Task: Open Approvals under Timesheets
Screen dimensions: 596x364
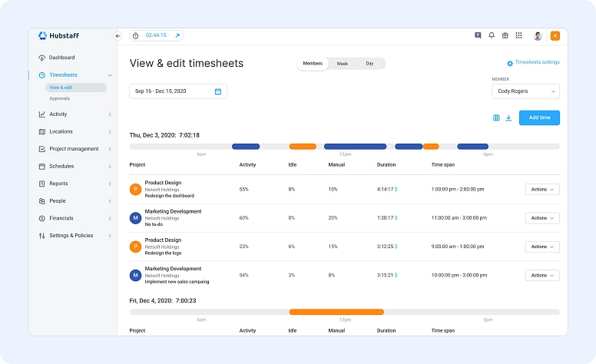Action: pyautogui.click(x=59, y=98)
